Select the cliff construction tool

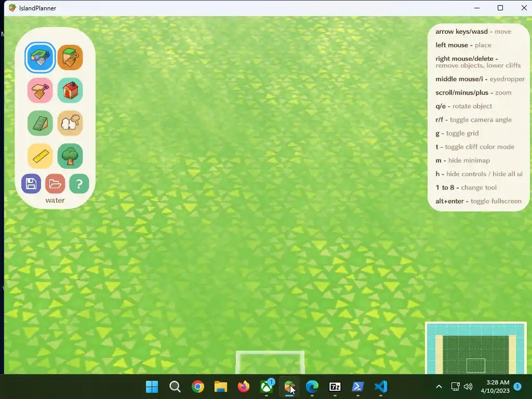[x=70, y=57]
